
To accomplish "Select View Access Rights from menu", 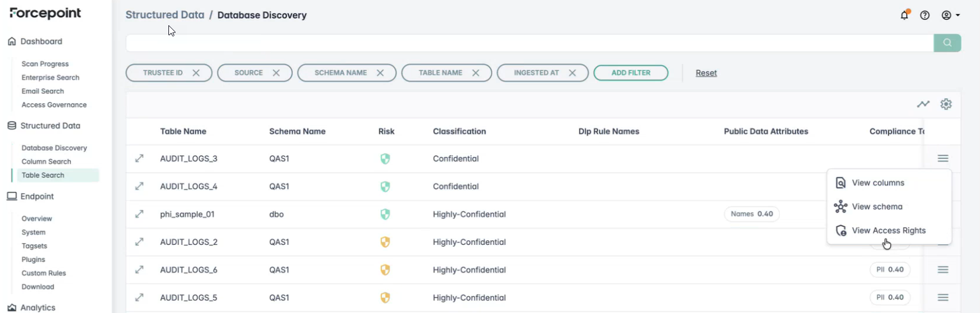I will tap(888, 231).
